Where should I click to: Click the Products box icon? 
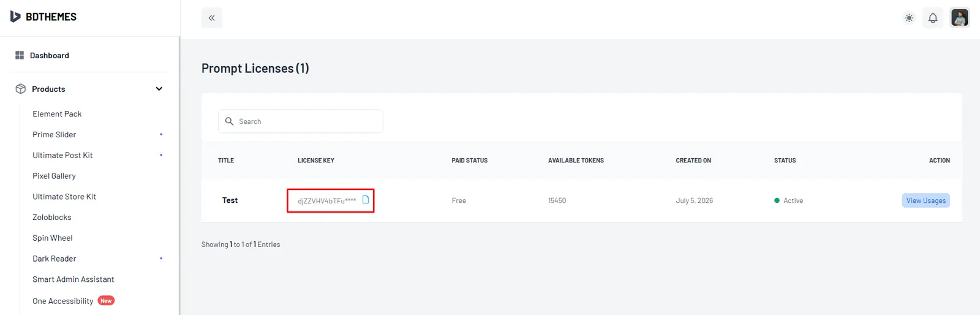(x=20, y=89)
